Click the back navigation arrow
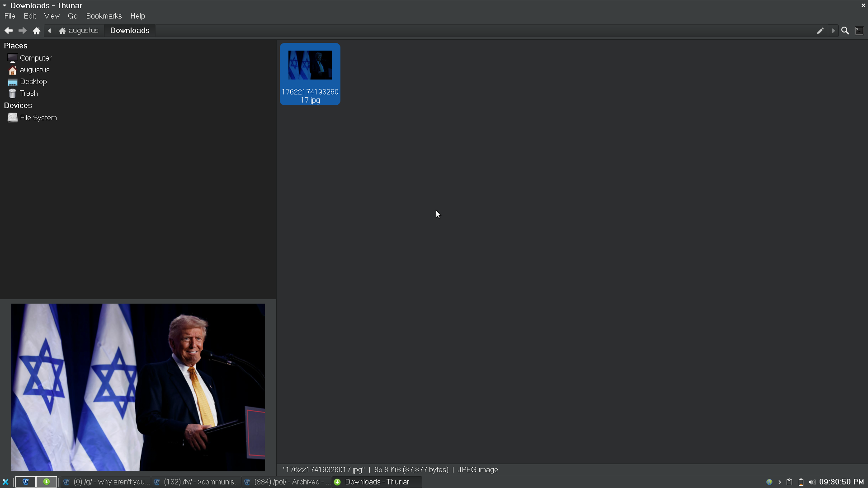This screenshot has height=488, width=868. (9, 31)
